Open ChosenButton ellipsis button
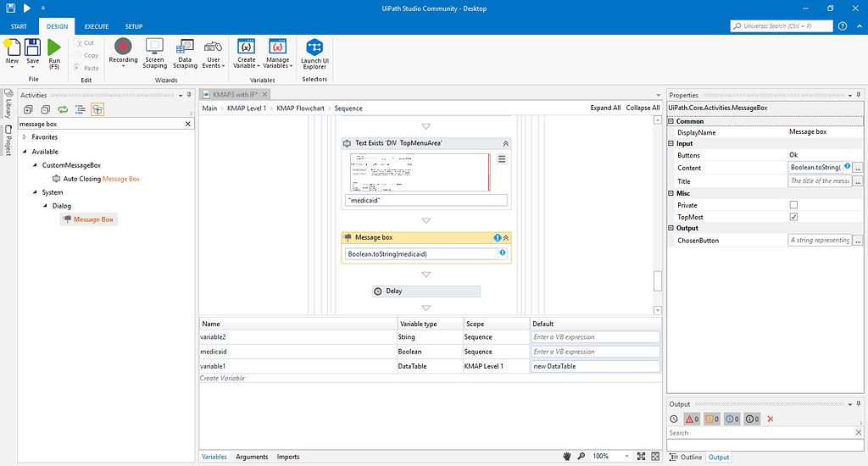Screen dimensions: 868x466 click(x=858, y=240)
